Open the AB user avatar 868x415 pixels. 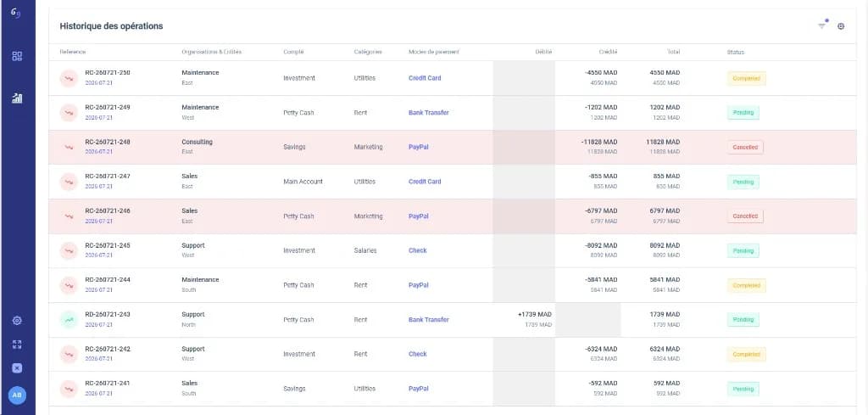pyautogui.click(x=17, y=395)
